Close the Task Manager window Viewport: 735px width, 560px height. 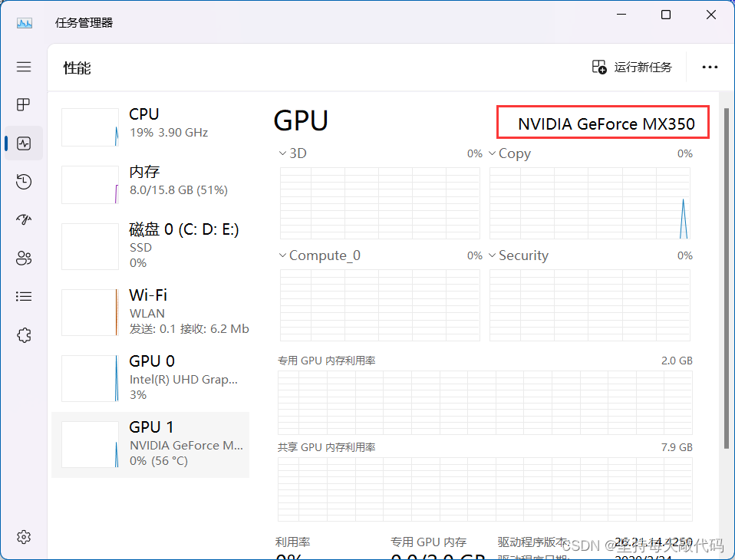pyautogui.click(x=710, y=15)
